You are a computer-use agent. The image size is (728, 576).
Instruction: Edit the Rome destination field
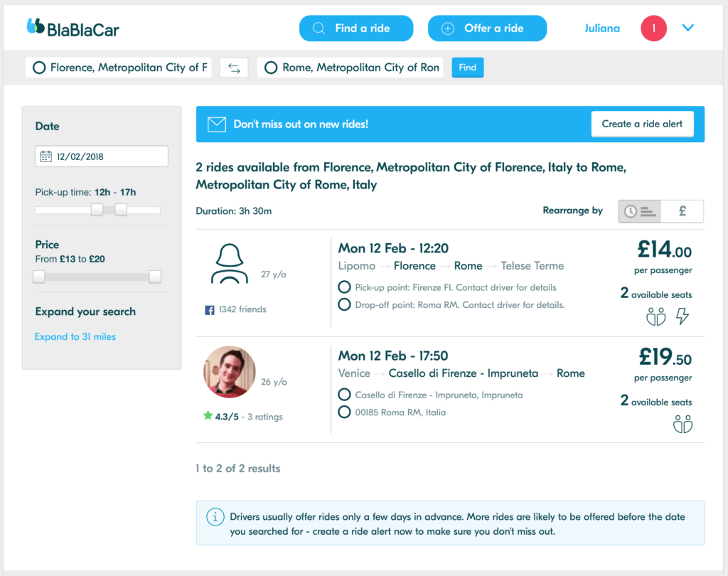(x=350, y=68)
